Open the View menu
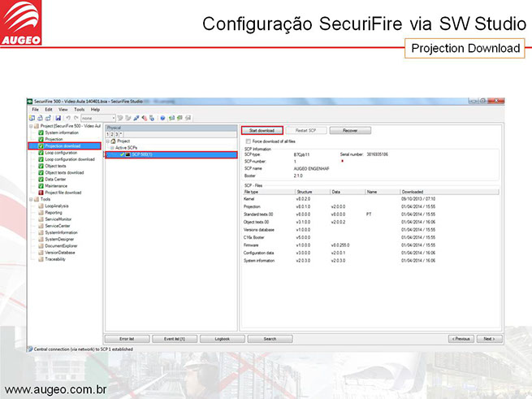532x399 pixels. [63, 109]
